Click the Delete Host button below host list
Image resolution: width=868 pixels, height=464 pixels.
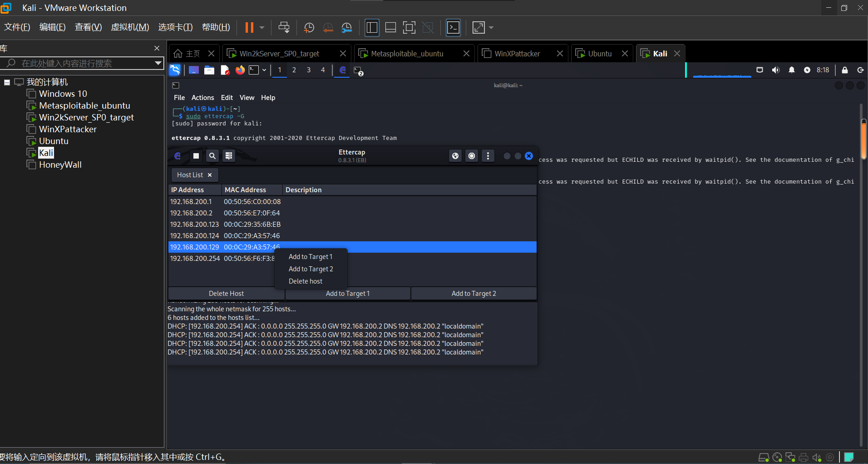pyautogui.click(x=227, y=294)
